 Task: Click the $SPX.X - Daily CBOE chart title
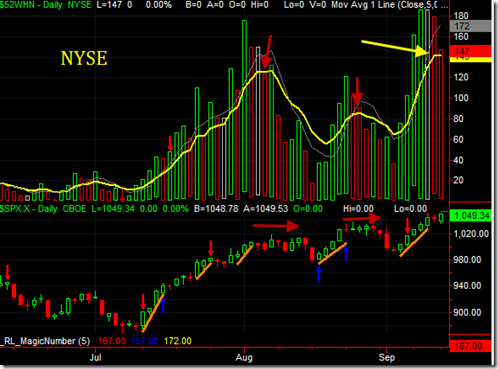click(43, 209)
